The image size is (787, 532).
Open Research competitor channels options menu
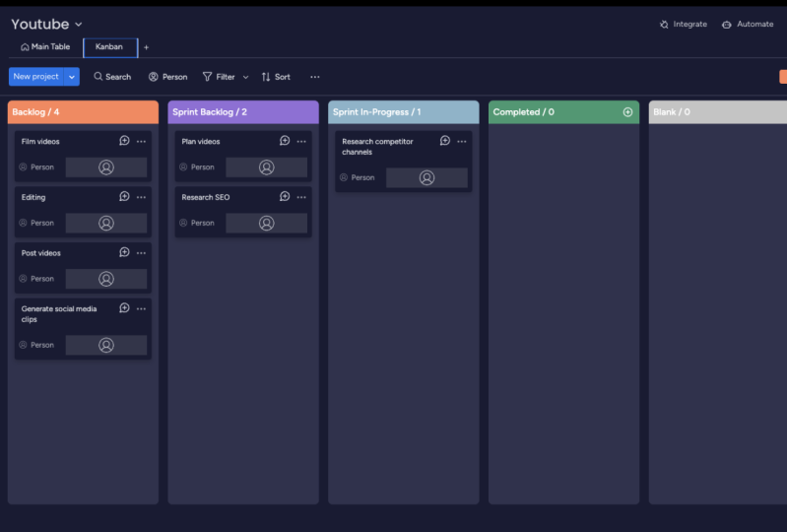(462, 142)
